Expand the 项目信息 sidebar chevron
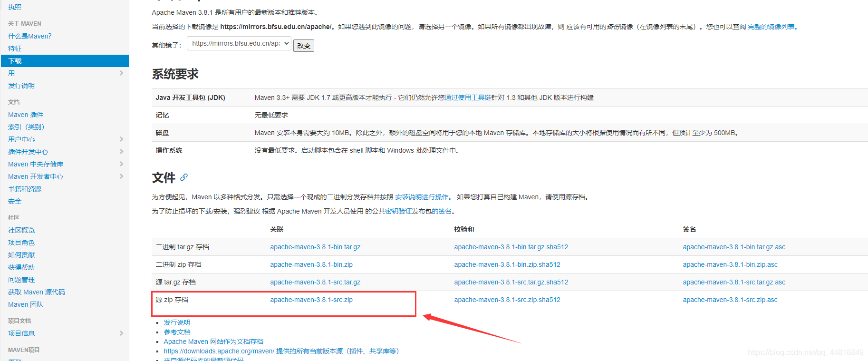 (x=121, y=333)
